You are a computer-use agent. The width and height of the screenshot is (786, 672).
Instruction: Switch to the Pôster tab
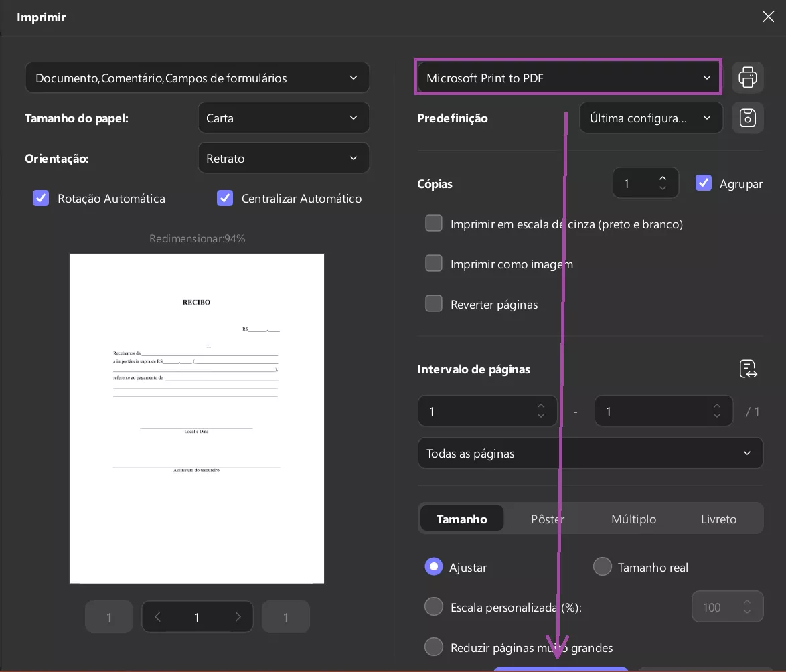coord(547,518)
